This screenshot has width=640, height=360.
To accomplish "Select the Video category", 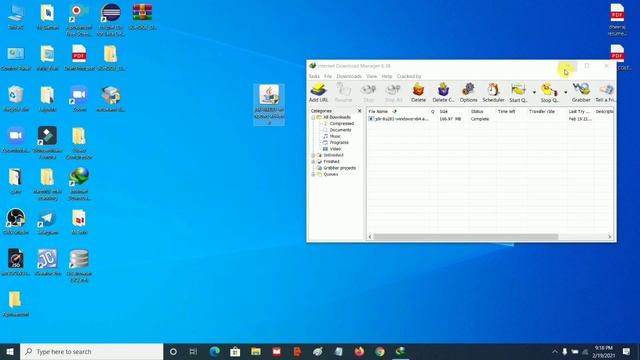I will pos(335,149).
